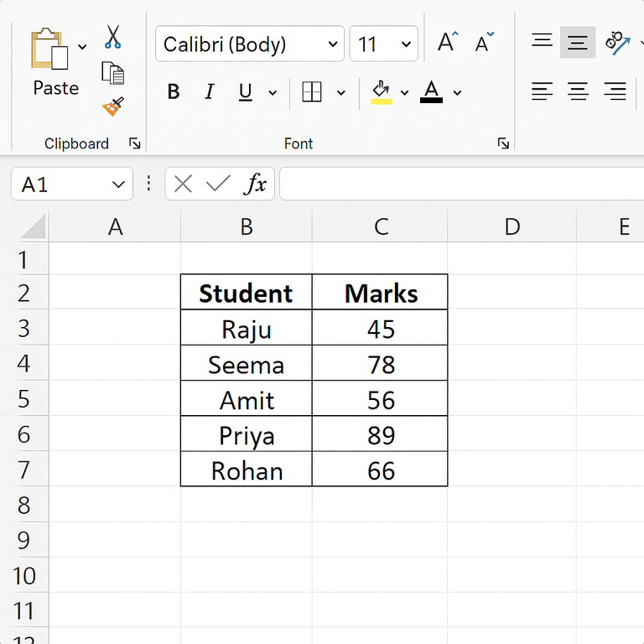
Task: Click the Cancel X in formula bar
Action: pyautogui.click(x=183, y=184)
